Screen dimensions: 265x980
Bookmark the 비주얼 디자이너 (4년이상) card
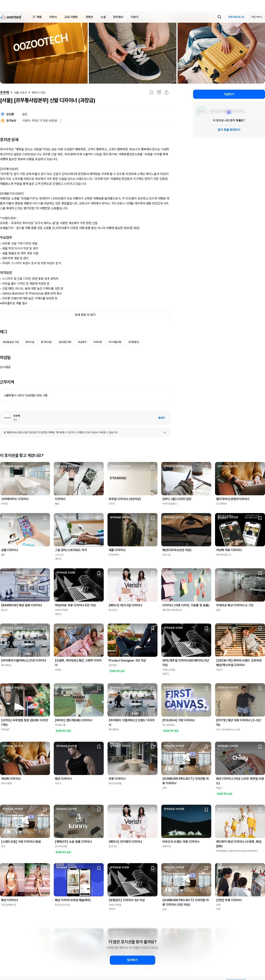tap(153, 467)
